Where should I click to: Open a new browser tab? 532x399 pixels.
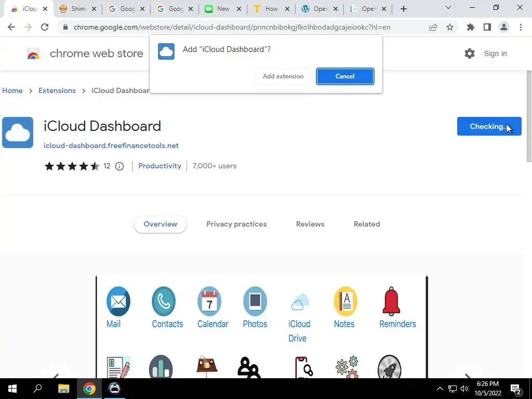(x=403, y=9)
